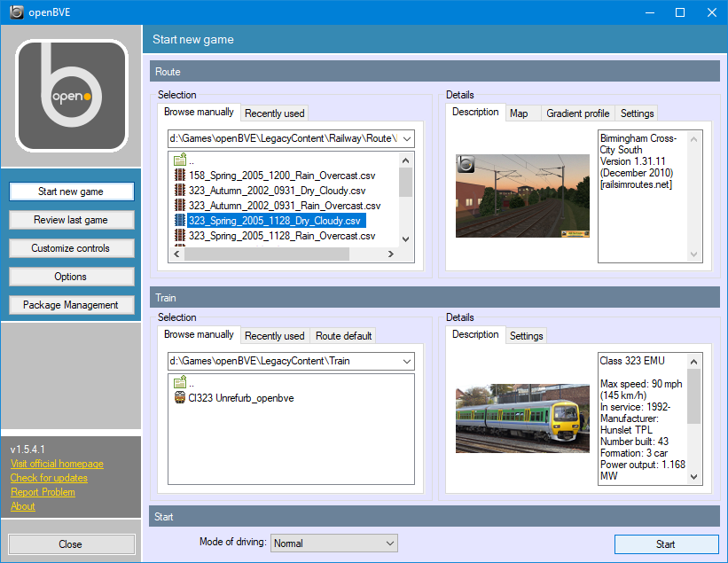Screen dimensions: 728x563
Task: Switch to the Map tab
Action: click(x=522, y=113)
